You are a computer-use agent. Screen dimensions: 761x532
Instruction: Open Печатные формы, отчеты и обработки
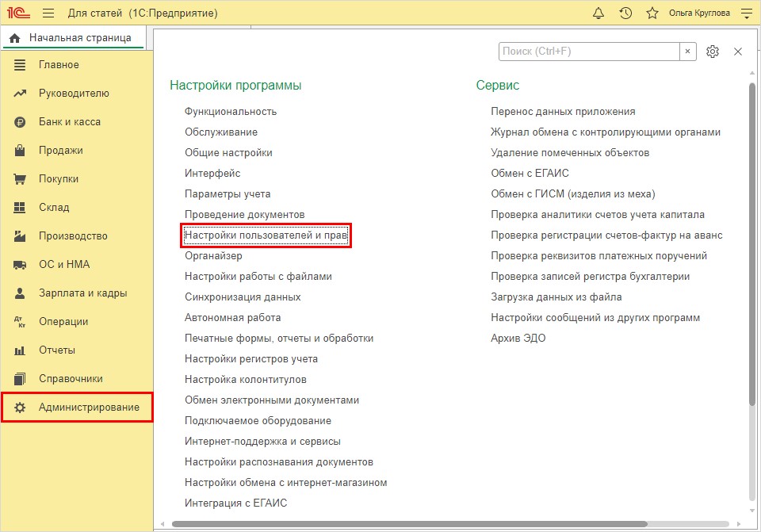pyautogui.click(x=279, y=339)
